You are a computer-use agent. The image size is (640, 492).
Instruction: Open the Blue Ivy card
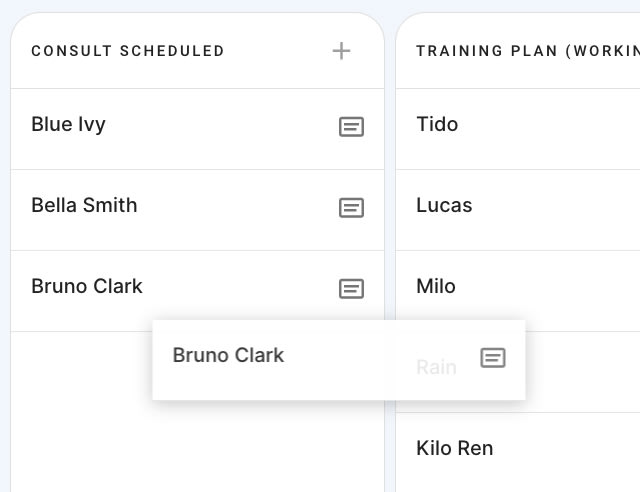point(197,129)
